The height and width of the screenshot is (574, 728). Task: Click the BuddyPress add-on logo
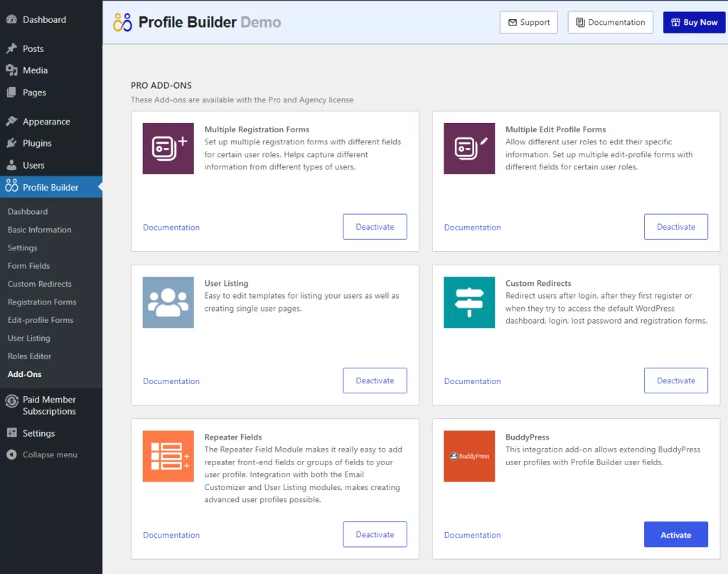(469, 456)
